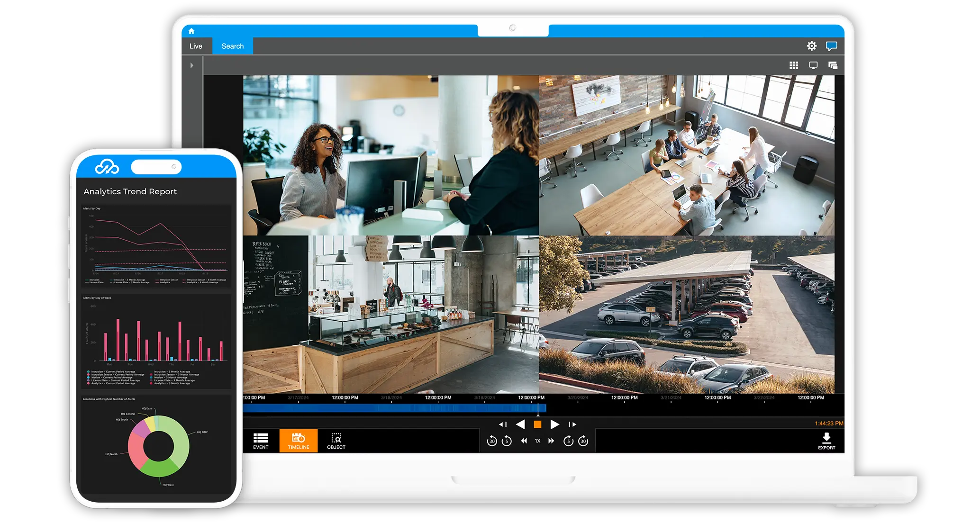980x523 pixels.
Task: Click the 3/18/2024 date on timeline
Action: pyautogui.click(x=391, y=398)
